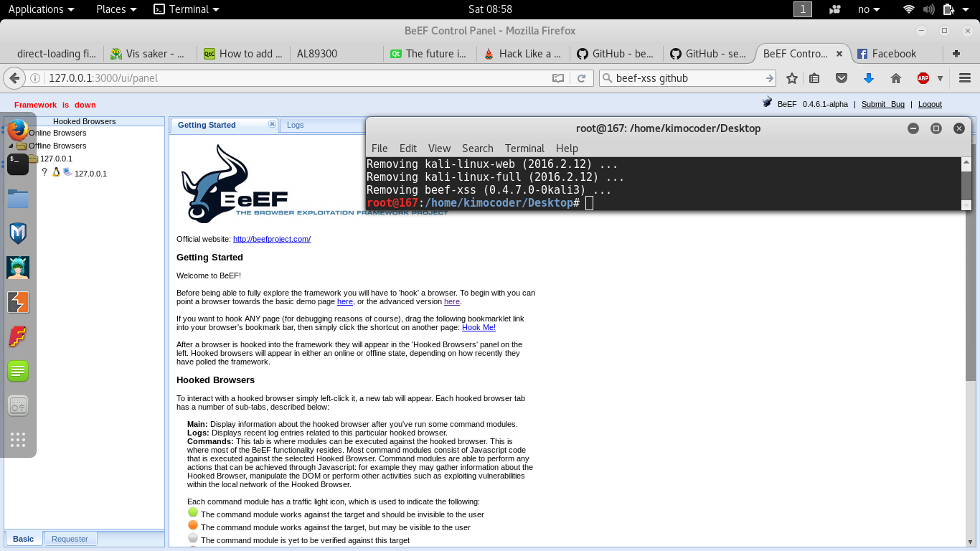The height and width of the screenshot is (551, 980).
Task: Switch to the Logs tab
Action: pos(295,125)
